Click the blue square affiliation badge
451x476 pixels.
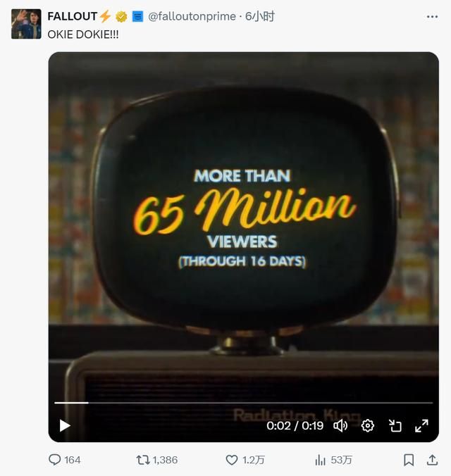pyautogui.click(x=137, y=16)
